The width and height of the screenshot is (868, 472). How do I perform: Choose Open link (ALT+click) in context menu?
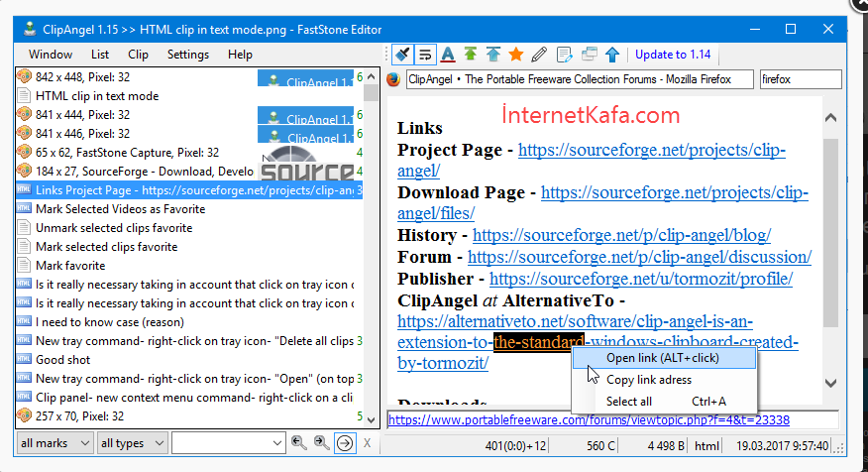(x=664, y=358)
